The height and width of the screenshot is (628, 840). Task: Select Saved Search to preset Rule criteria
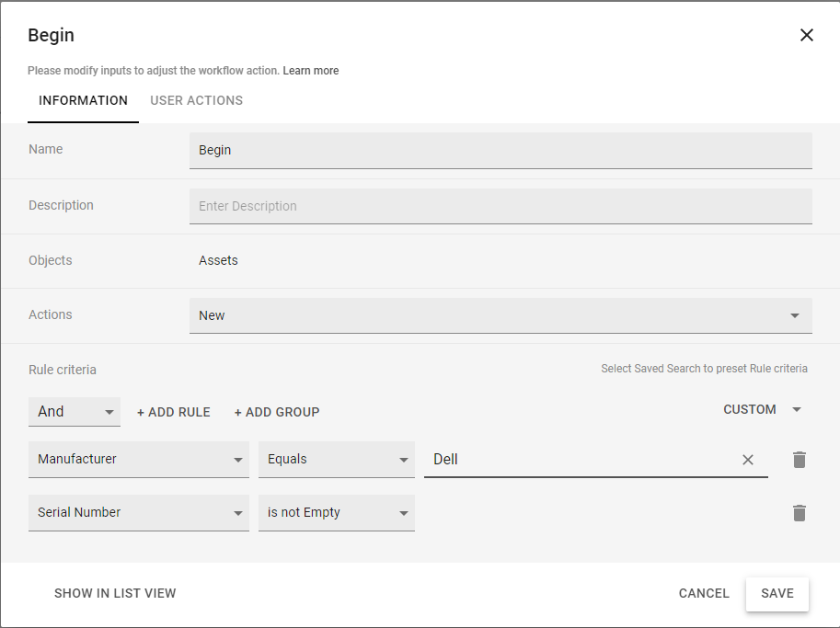tap(704, 368)
